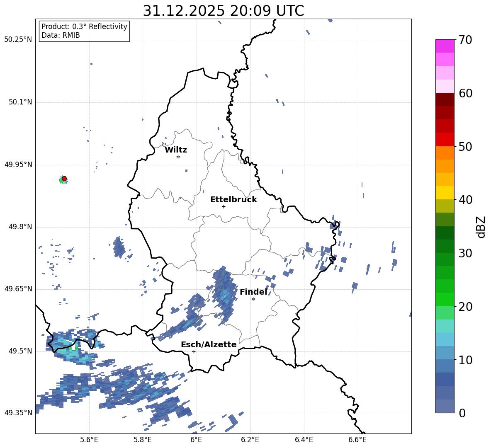This screenshot has width=491, height=448.
Task: Click the timestamp title 31.12.2025 20:09 UTC
Action: click(x=224, y=11)
